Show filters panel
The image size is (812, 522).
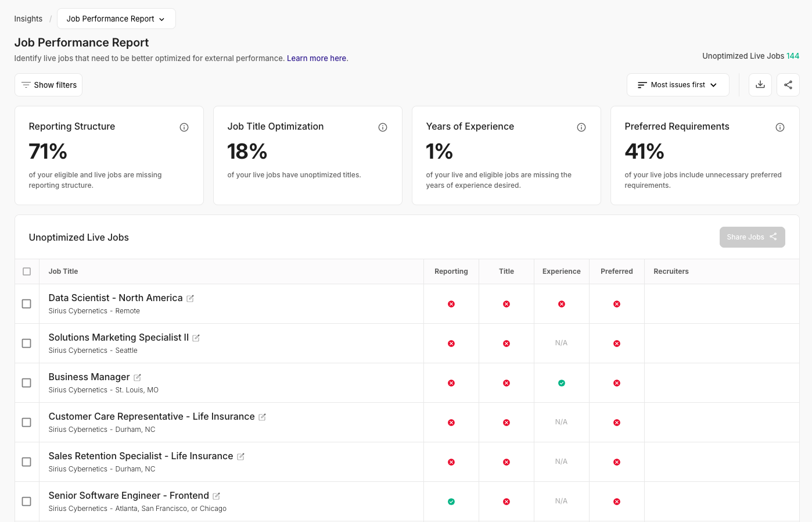click(x=49, y=85)
